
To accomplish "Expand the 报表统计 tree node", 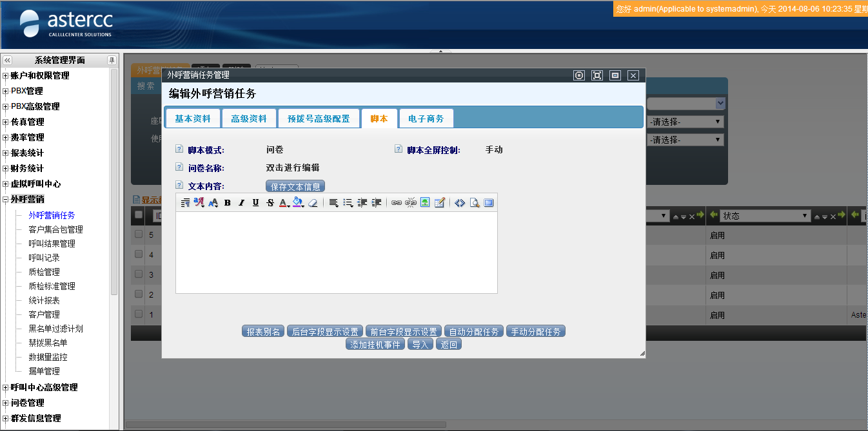I will point(6,153).
